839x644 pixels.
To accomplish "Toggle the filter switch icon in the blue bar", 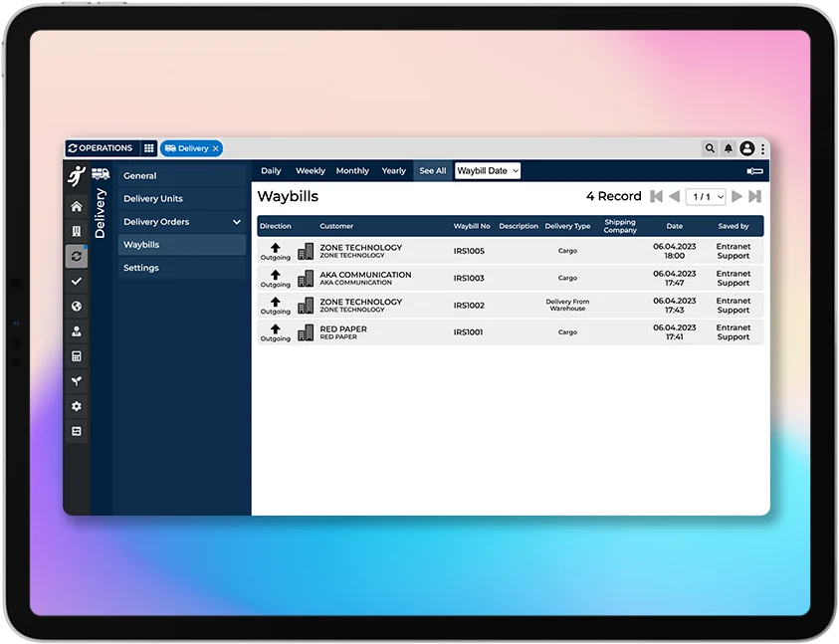I will (x=754, y=171).
